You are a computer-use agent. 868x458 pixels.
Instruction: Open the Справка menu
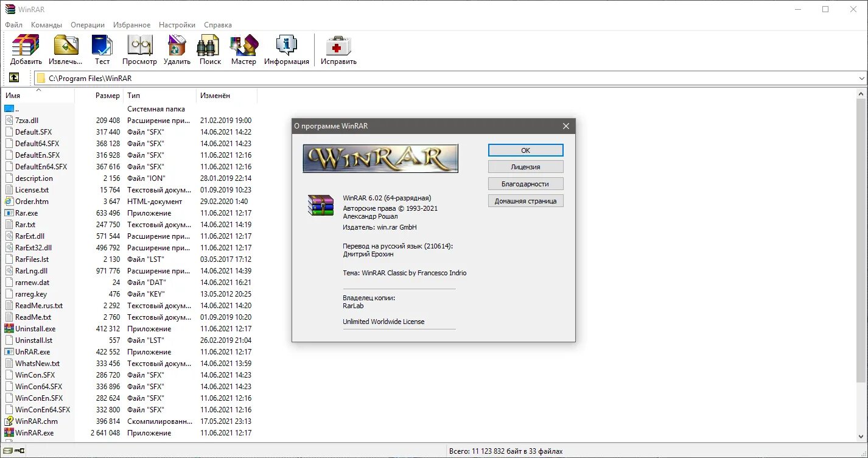[x=218, y=25]
